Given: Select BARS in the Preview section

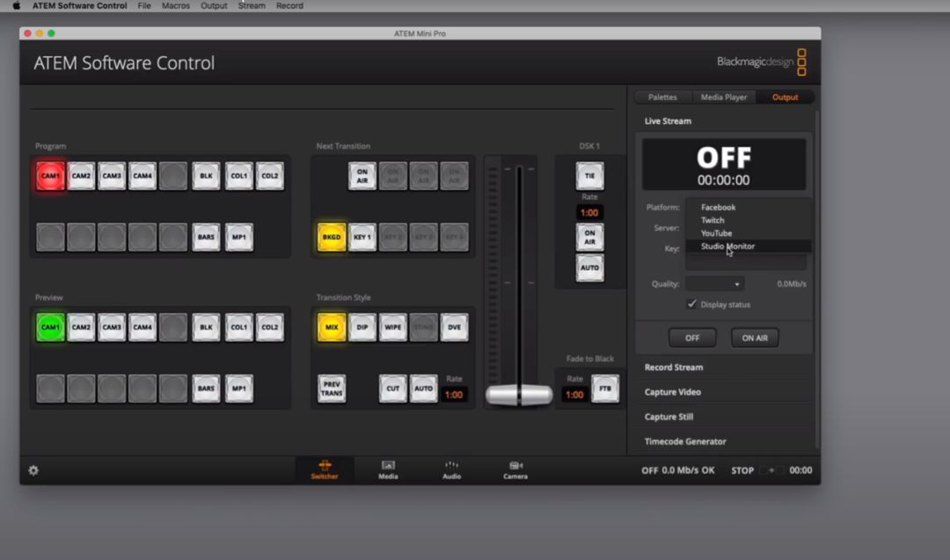Looking at the screenshot, I should tap(206, 389).
